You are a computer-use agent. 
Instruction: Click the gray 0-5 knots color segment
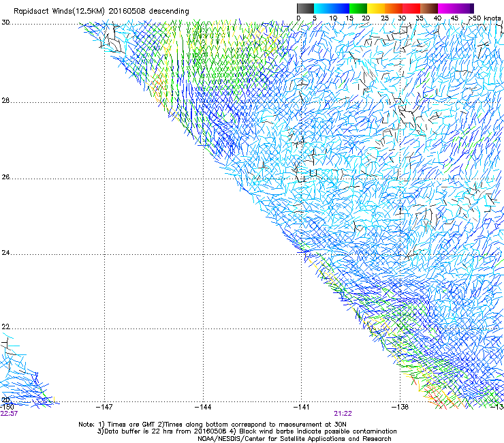point(305,8)
